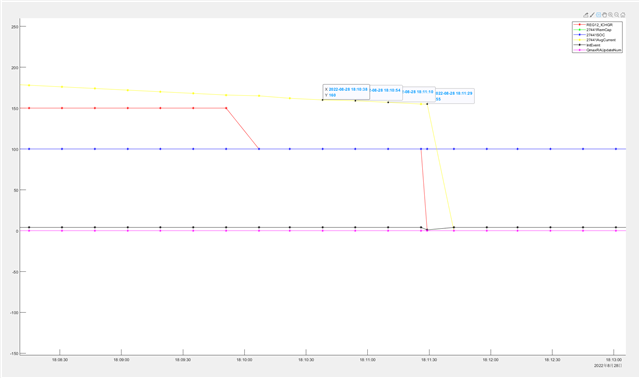
Task: Click the leftmost red ICHGR data point
Action: point(29,108)
